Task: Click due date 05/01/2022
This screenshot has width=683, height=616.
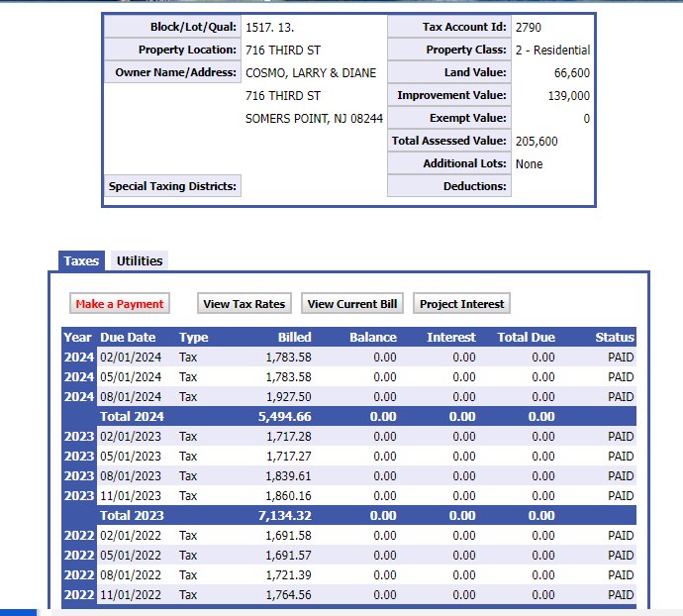Action: pos(131,555)
